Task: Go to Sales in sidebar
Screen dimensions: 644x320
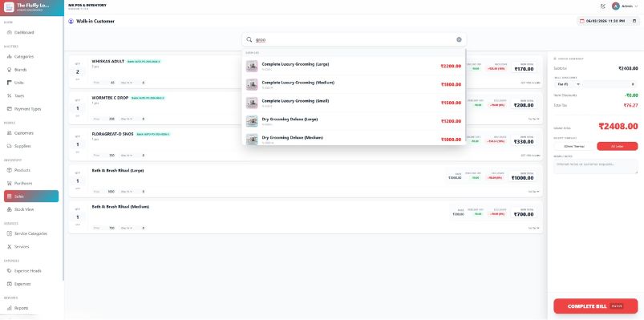Action: [31, 196]
